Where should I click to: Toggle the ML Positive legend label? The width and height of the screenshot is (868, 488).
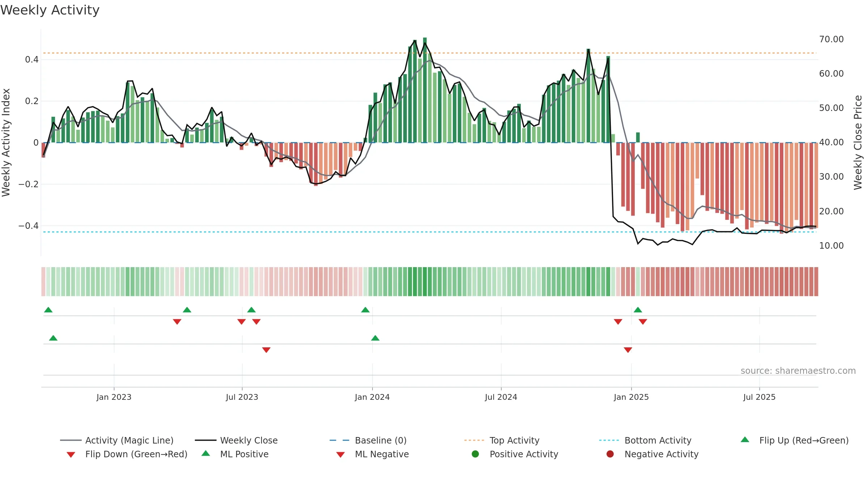coord(244,454)
